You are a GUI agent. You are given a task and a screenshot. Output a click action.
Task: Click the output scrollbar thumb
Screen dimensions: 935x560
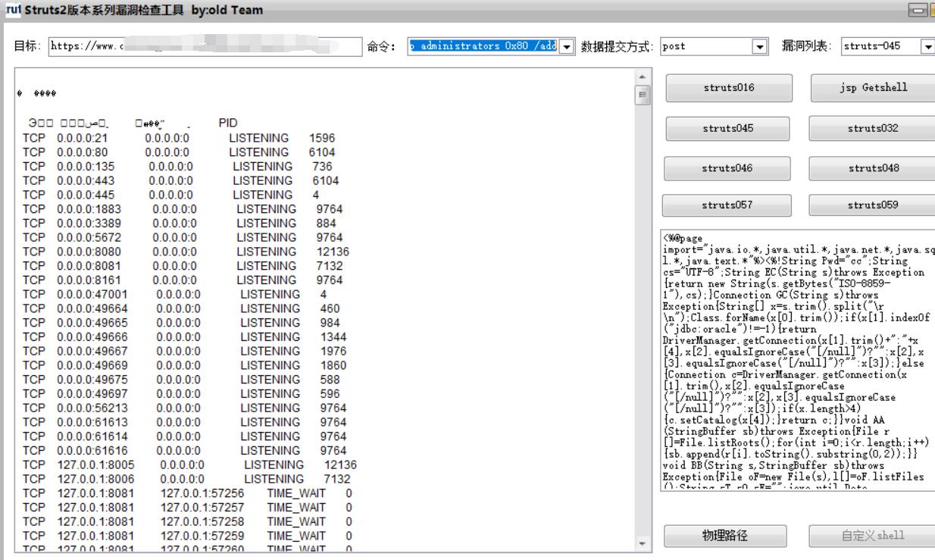[644, 95]
